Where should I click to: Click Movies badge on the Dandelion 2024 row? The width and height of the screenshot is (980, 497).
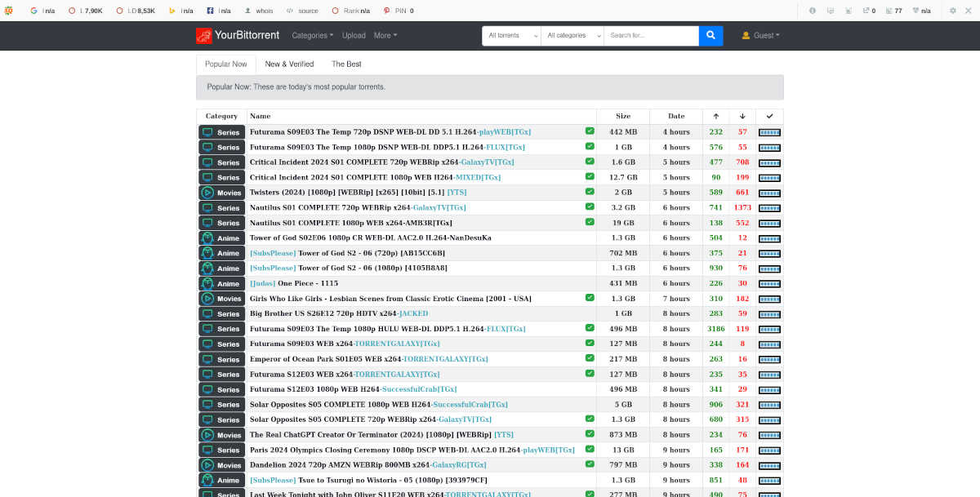coord(221,465)
